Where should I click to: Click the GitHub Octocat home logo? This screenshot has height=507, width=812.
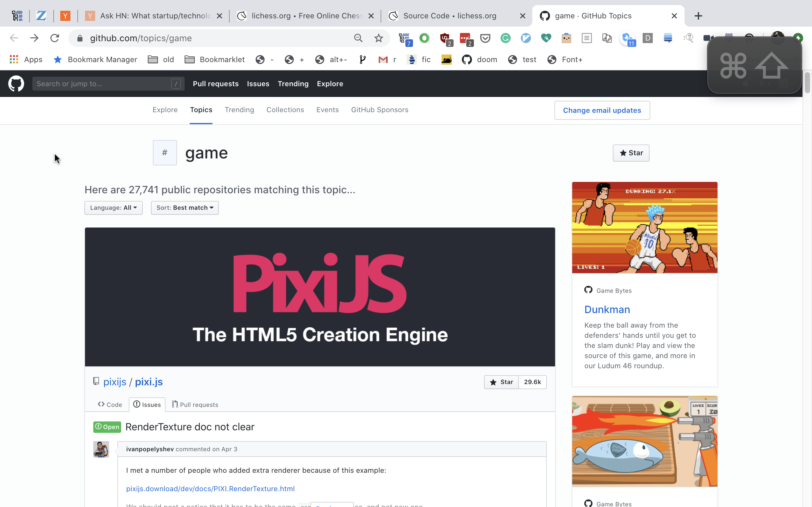16,83
